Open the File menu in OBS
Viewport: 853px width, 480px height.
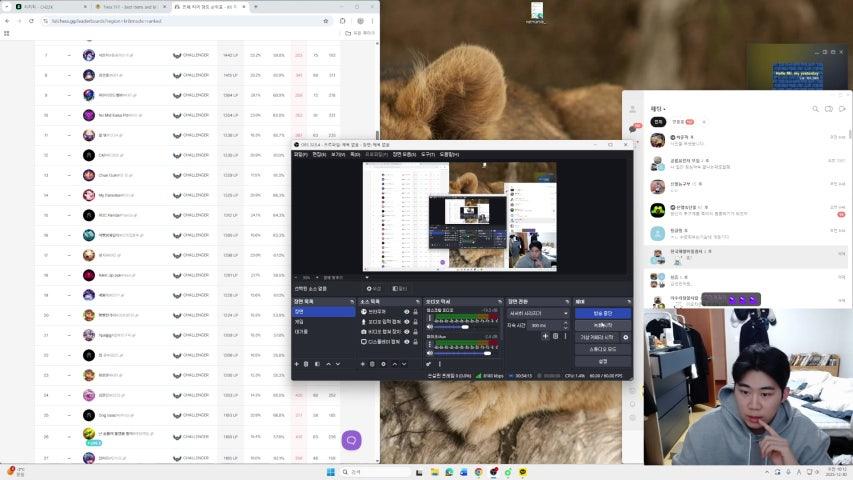[x=301, y=155]
